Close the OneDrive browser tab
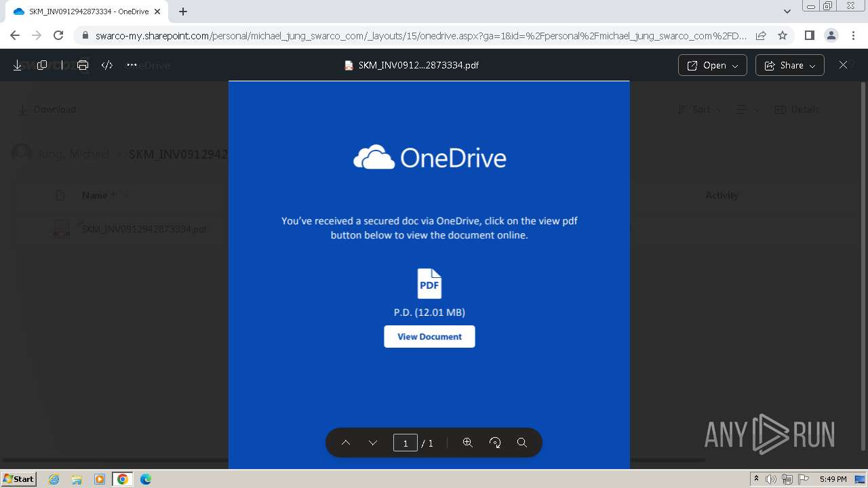This screenshot has width=868, height=488. [157, 12]
